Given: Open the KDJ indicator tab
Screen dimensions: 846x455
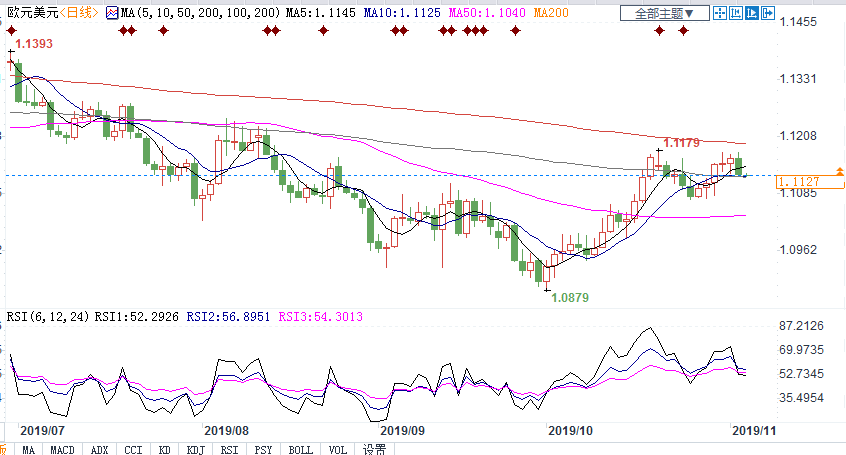Looking at the screenshot, I should coord(195,450).
